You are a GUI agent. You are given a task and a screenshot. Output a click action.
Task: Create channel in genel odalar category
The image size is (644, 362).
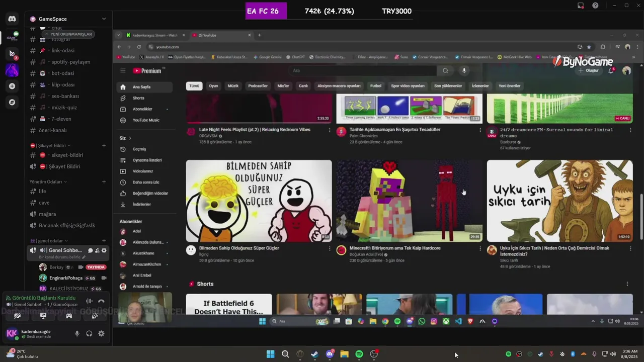[x=104, y=241]
